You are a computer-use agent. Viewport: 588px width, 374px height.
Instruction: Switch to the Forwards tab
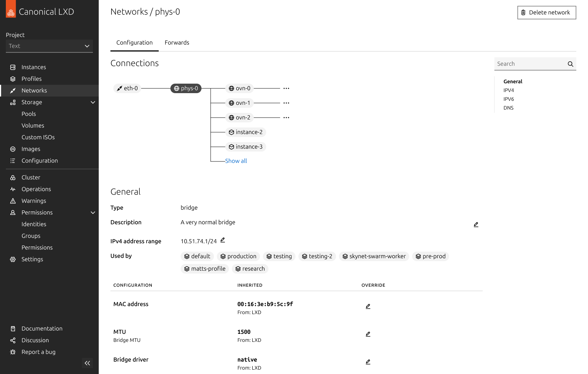177,43
